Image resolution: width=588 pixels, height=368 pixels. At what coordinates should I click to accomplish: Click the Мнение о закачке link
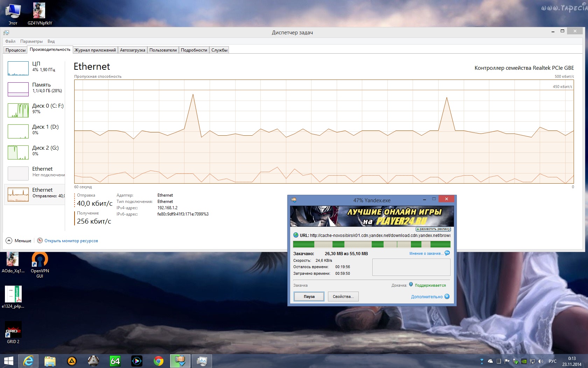pos(426,253)
